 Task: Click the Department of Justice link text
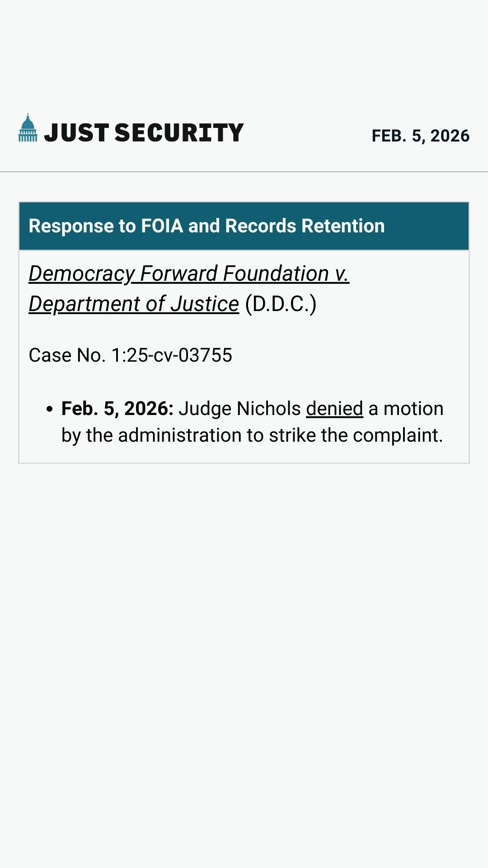[134, 304]
